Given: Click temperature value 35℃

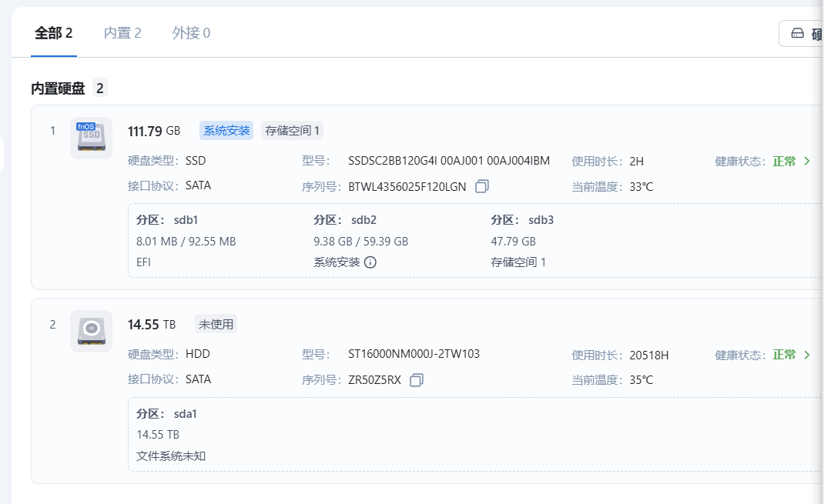Looking at the screenshot, I should coord(641,380).
